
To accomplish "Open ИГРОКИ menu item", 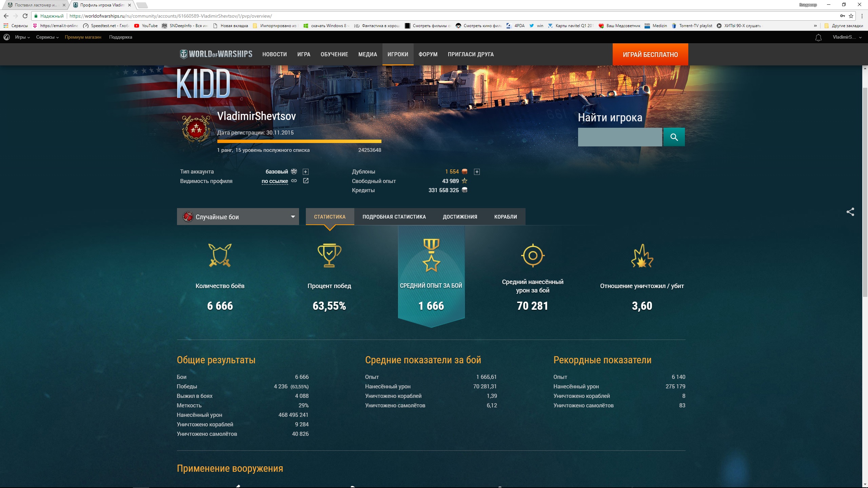I will (398, 54).
